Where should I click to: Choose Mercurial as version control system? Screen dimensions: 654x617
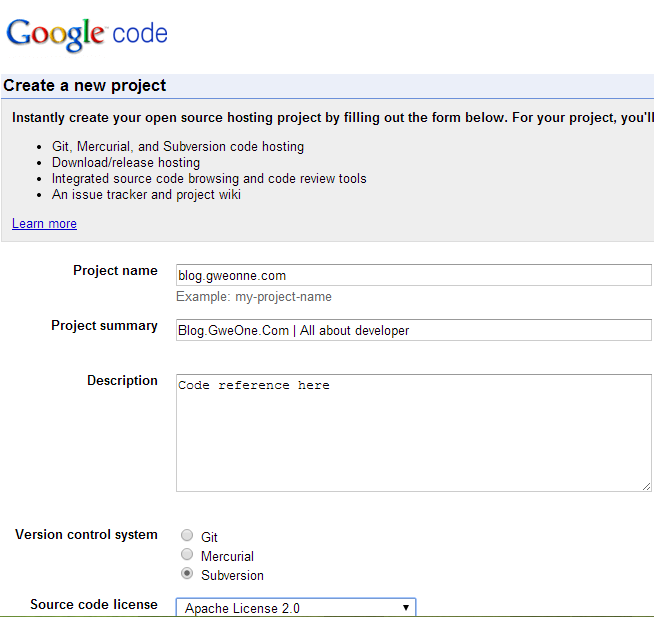[x=187, y=554]
